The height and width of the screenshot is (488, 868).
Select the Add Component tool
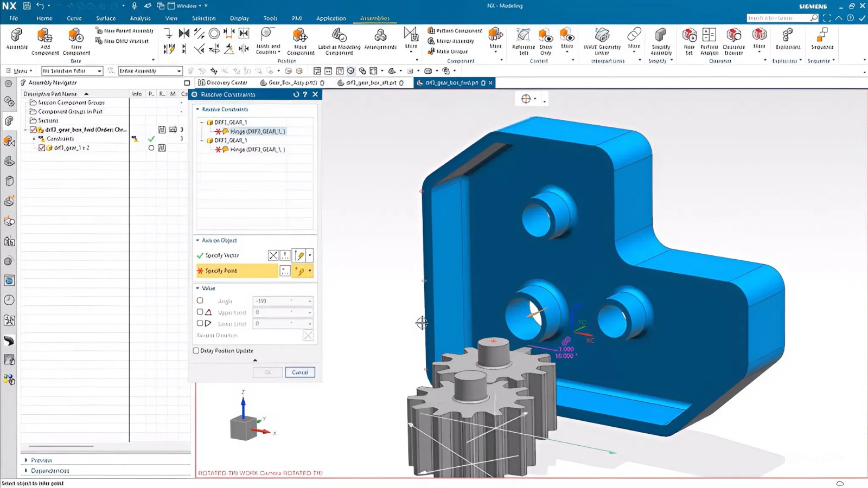[46, 38]
